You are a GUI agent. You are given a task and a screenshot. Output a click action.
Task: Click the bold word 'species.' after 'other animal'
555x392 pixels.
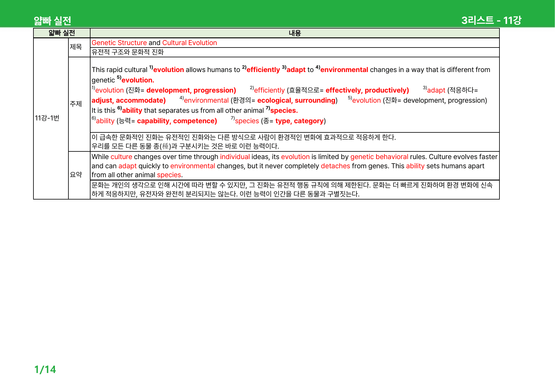coord(284,111)
